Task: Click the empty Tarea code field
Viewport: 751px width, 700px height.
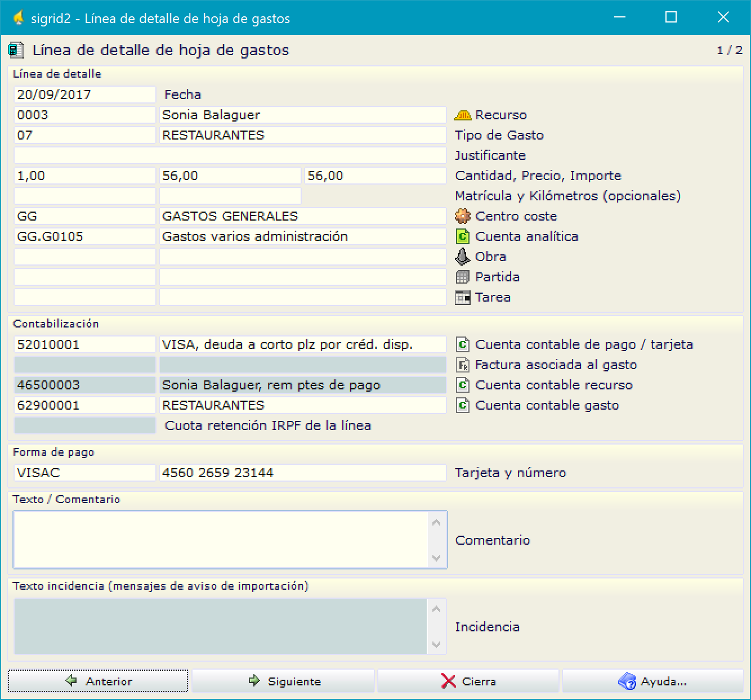Action: (x=85, y=297)
